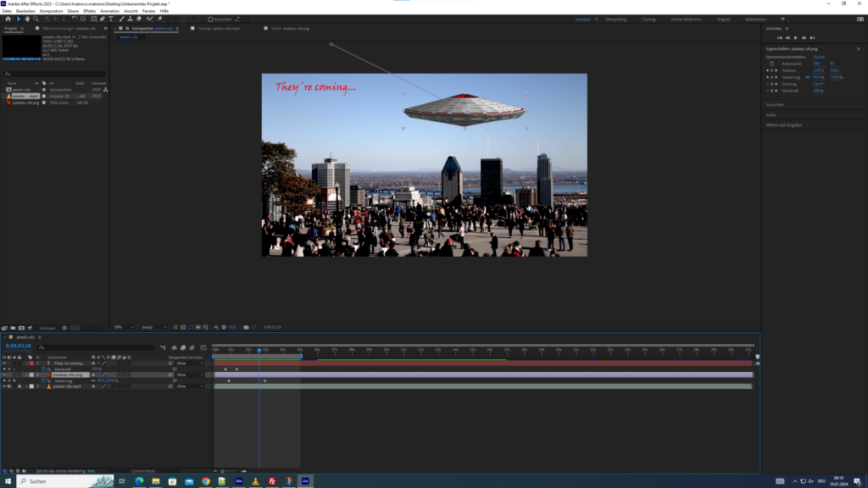The height and width of the screenshot is (488, 868).
Task: Jump to the last frame in Vorschau
Action: click(x=812, y=37)
